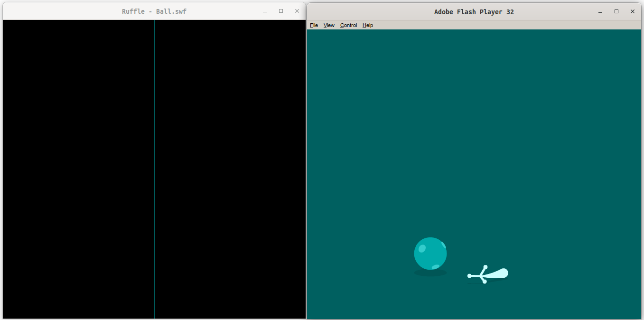
Task: Click the ball's shadow on the stage
Action: [430, 272]
